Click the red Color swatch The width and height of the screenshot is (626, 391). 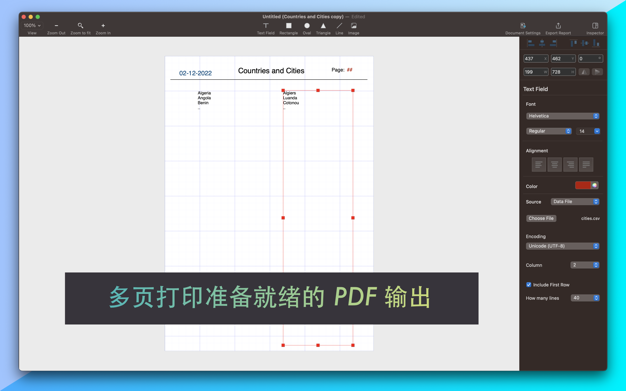click(583, 185)
